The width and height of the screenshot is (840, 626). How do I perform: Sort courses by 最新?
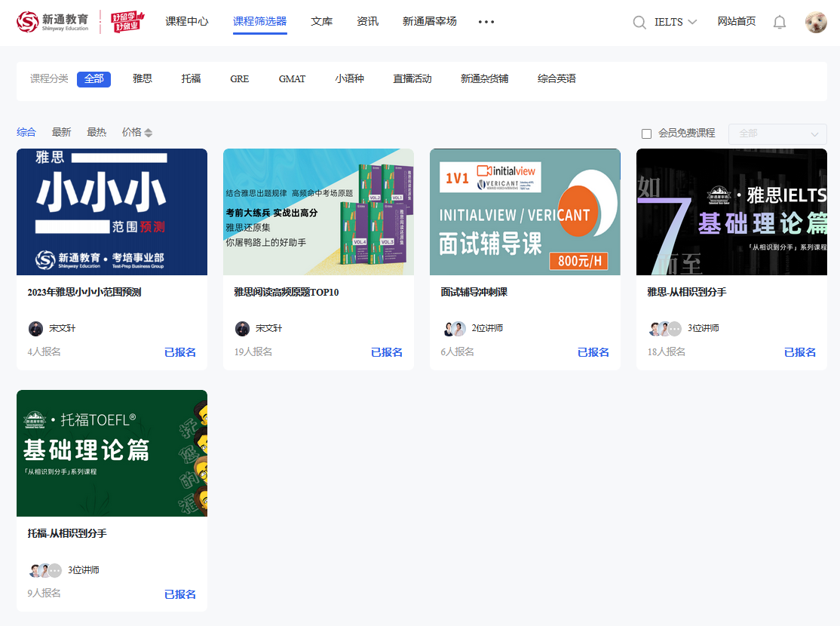(62, 133)
